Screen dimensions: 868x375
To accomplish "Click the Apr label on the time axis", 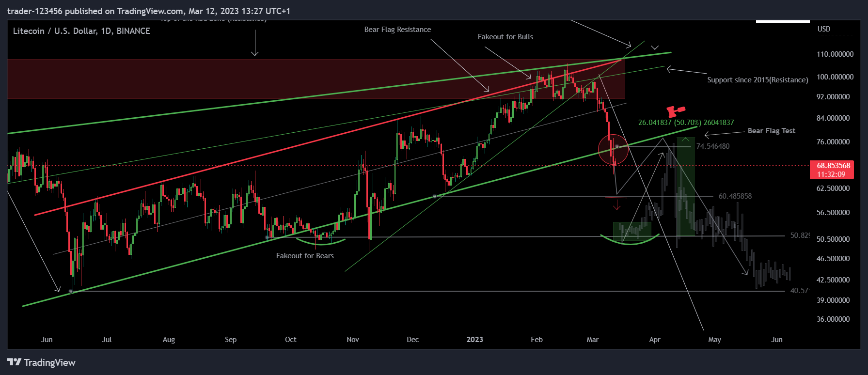I will tap(655, 340).
